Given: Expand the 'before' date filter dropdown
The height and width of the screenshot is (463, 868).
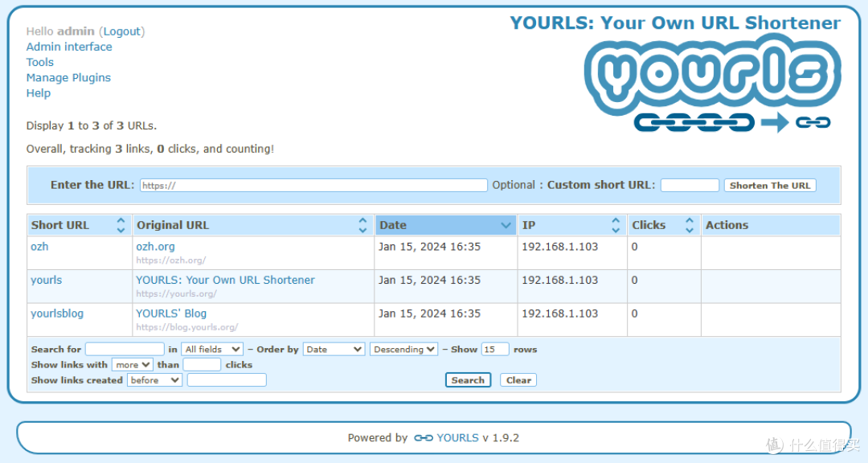Looking at the screenshot, I should pos(154,380).
